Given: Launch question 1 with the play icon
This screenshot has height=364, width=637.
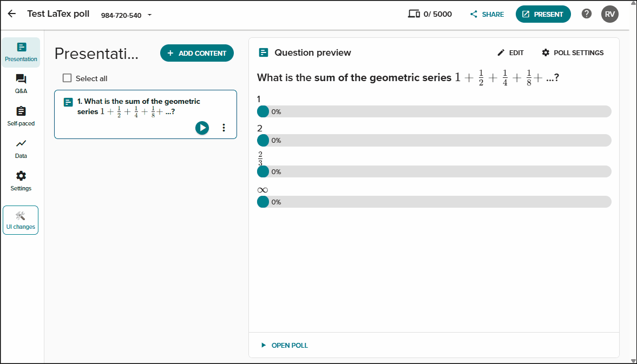Looking at the screenshot, I should (202, 128).
